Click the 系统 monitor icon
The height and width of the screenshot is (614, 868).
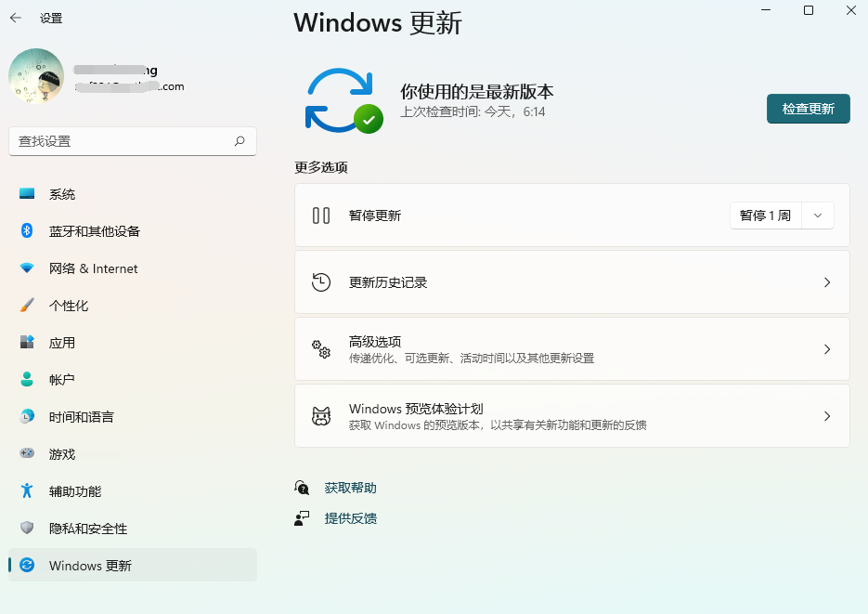coord(27,194)
